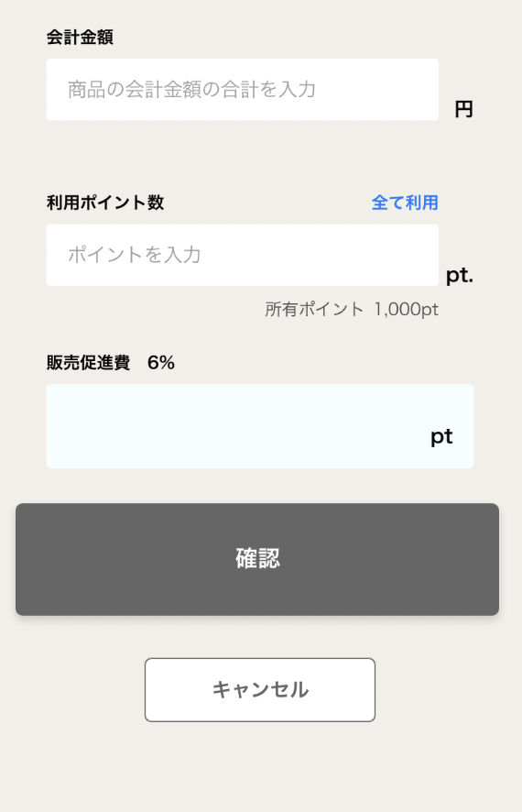Screen dimensions: 522x812
Task: Click the 1,000pt balance value
Action: coord(406,309)
